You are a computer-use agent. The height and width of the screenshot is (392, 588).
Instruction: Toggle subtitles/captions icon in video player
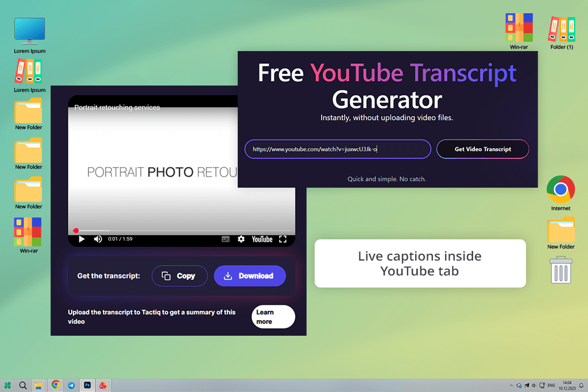point(225,239)
